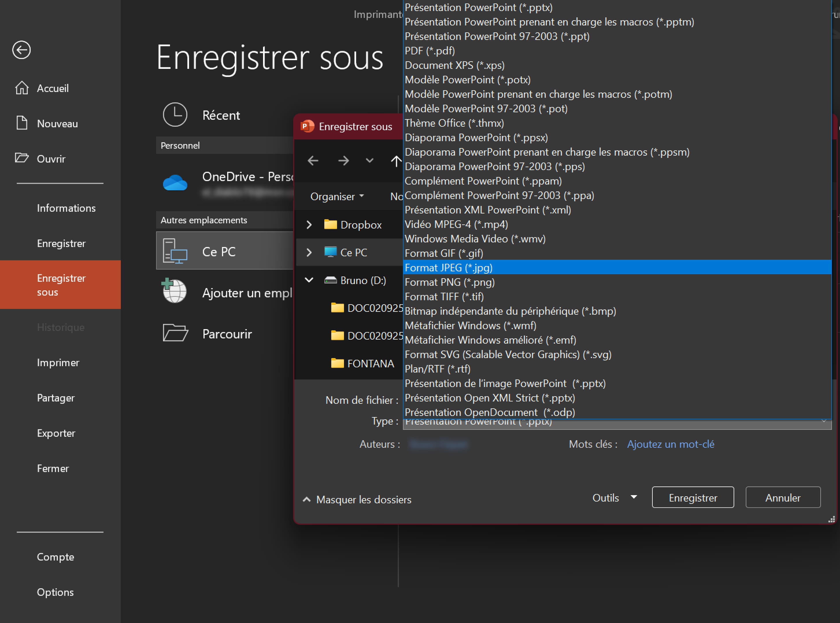Open the Outils dropdown arrow
840x623 pixels.
(x=634, y=497)
